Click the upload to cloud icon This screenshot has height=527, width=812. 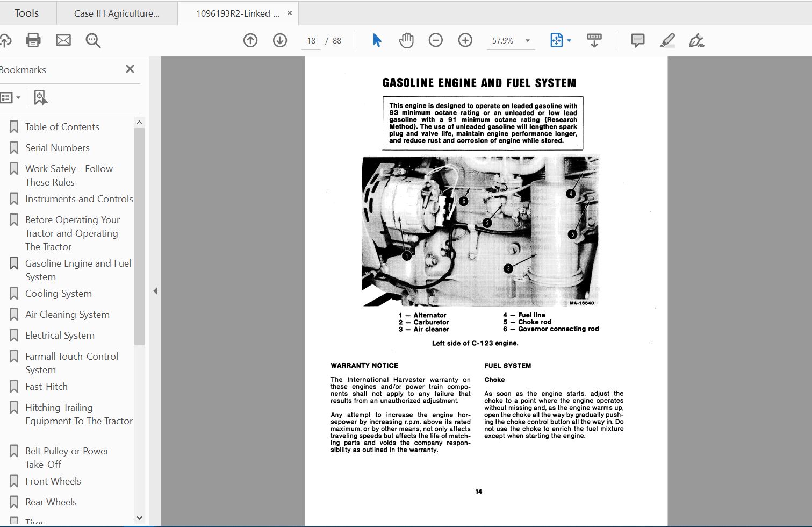click(x=5, y=40)
